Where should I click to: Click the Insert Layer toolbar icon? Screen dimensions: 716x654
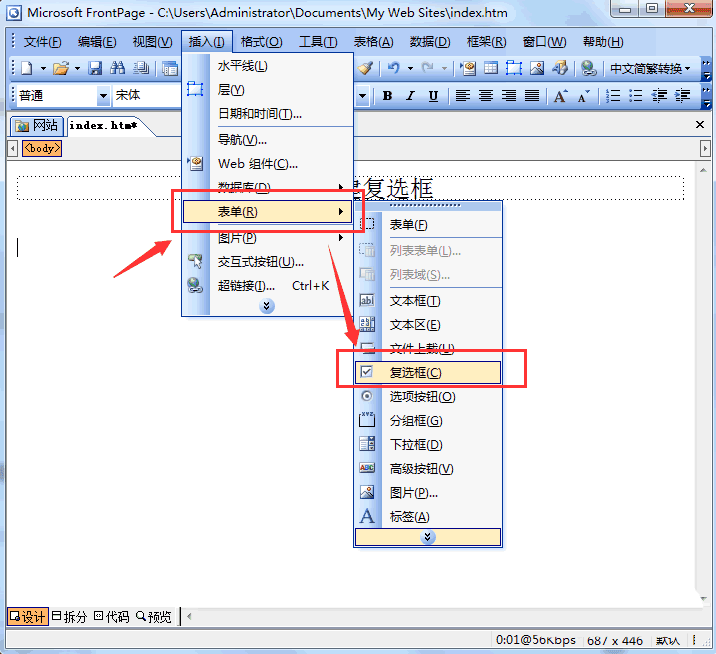(x=514, y=69)
